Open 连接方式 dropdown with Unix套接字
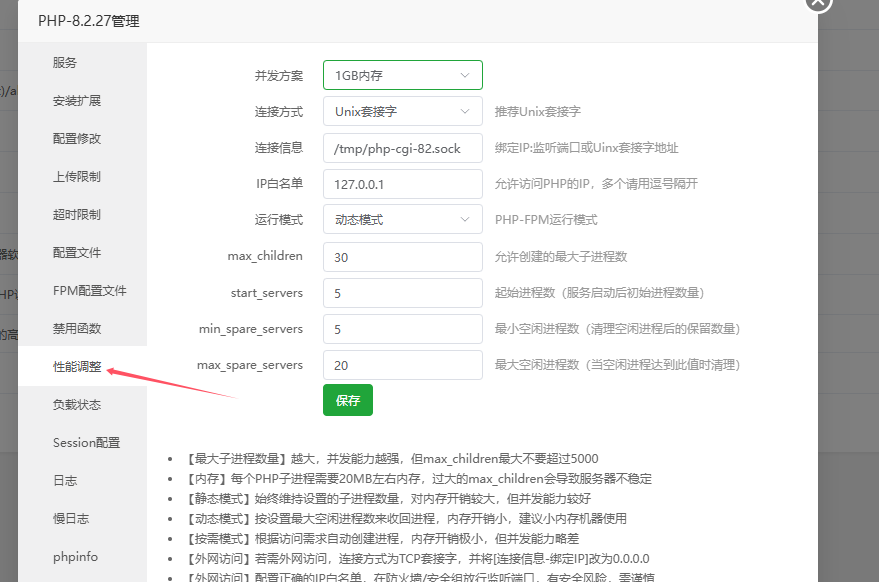Image resolution: width=879 pixels, height=582 pixels. click(x=403, y=111)
